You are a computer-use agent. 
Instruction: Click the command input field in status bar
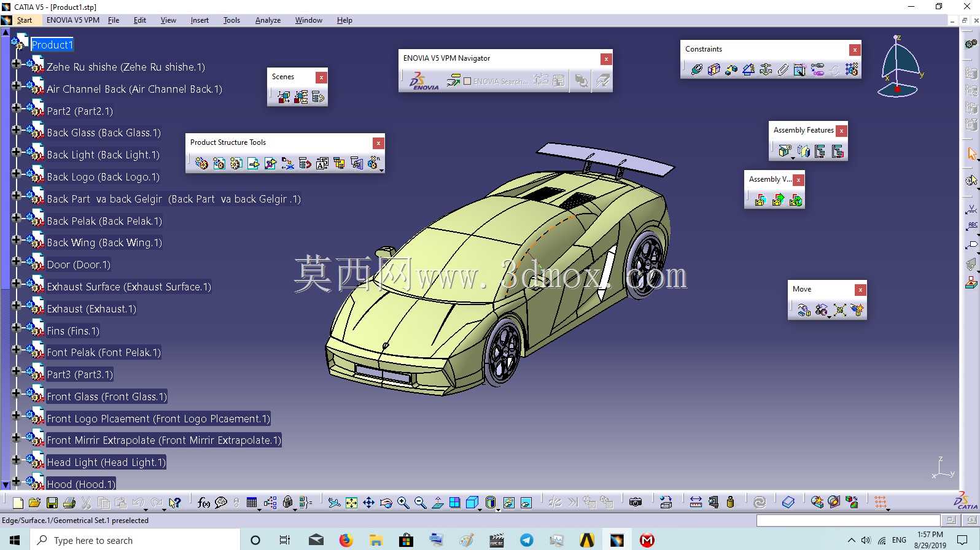pos(848,521)
